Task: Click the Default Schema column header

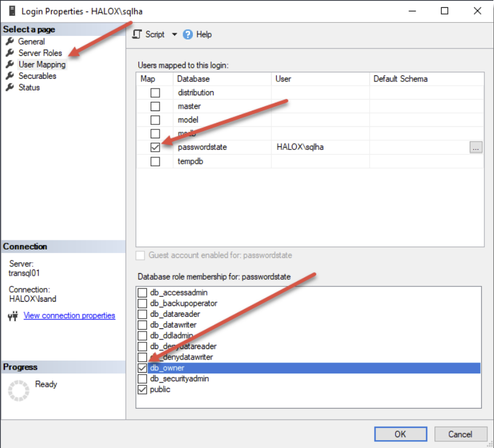Action: 427,79
